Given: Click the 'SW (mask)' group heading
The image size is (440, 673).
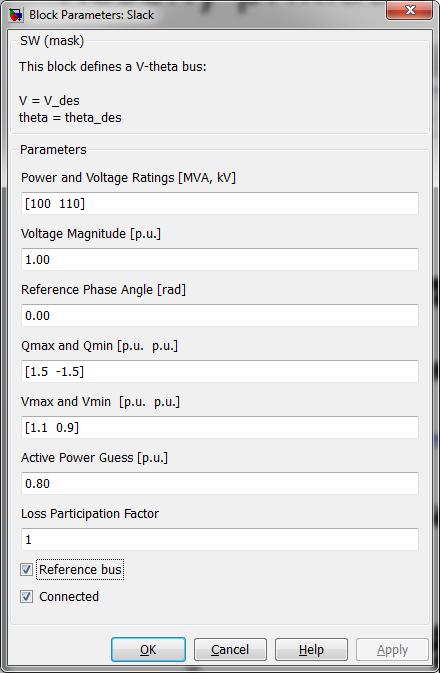Looking at the screenshot, I should [x=52, y=41].
